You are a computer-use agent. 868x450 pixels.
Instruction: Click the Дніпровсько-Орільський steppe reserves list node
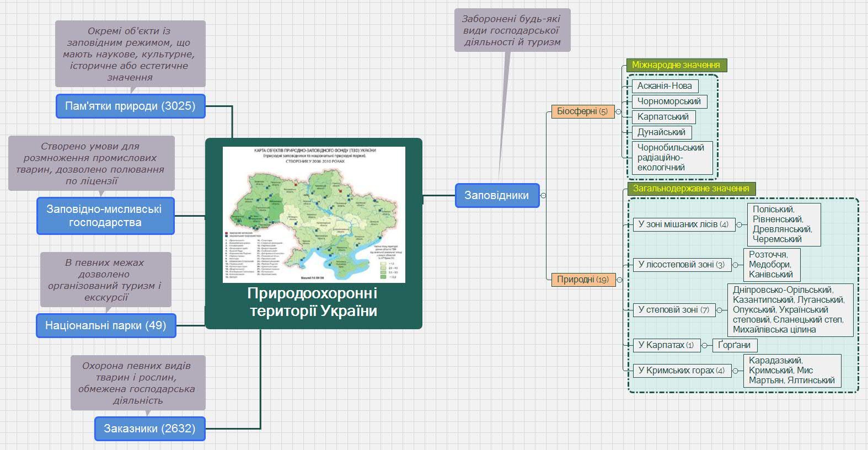pyautogui.click(x=791, y=310)
